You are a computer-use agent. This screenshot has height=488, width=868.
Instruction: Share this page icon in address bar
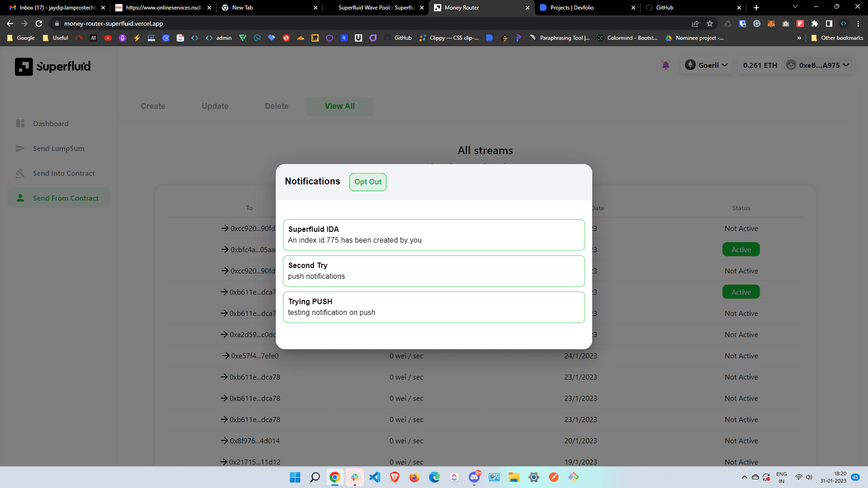click(695, 23)
